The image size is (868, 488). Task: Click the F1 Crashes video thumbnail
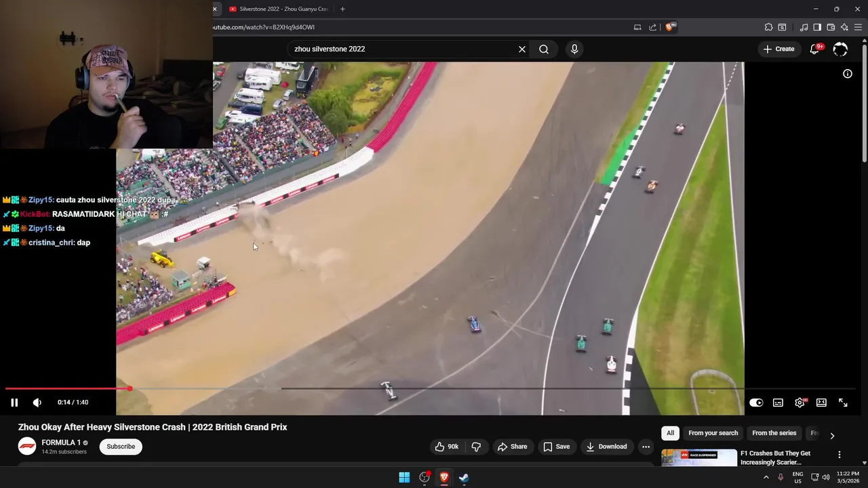tap(699, 458)
